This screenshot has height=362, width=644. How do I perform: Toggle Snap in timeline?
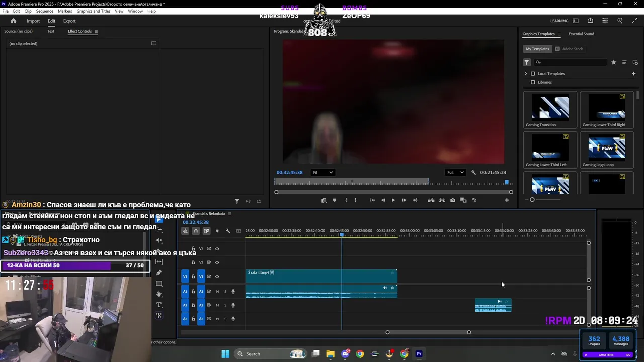[196, 231]
